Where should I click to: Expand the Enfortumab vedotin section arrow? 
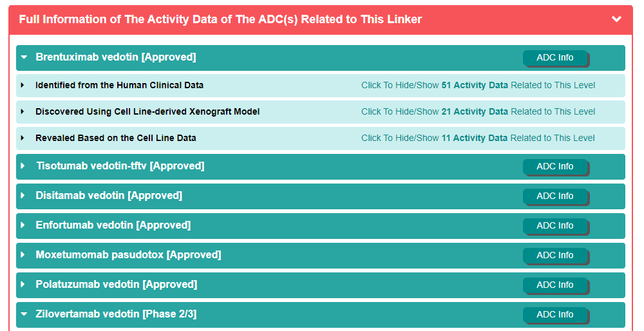point(23,225)
